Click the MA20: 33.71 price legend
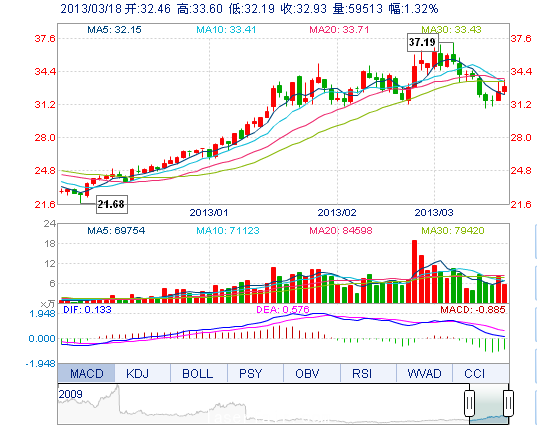537x427 pixels. (x=339, y=30)
